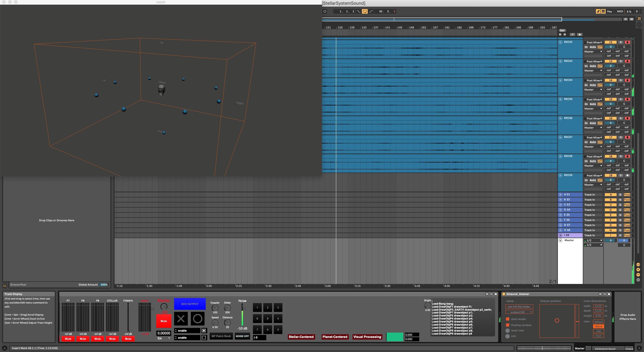Collapse the REC05 track unfold arrow
The height and width of the screenshot is (352, 644).
coord(560,99)
